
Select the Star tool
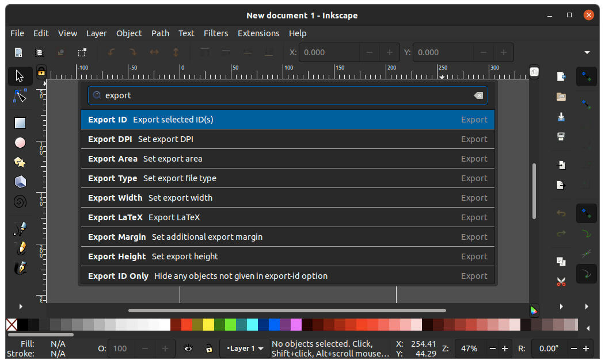(20, 162)
